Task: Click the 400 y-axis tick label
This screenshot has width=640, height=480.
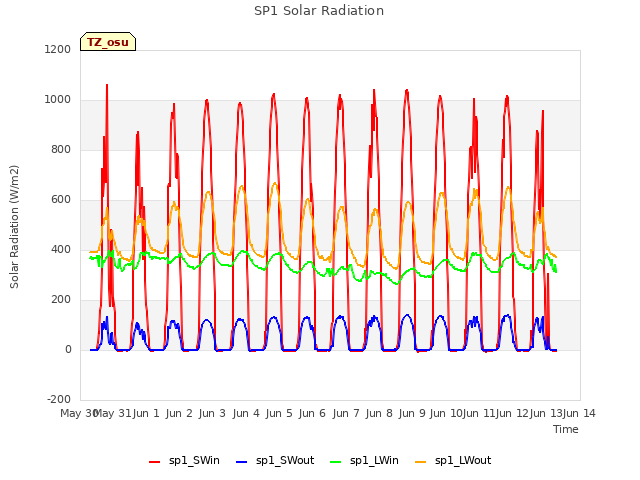Action: 61,249
